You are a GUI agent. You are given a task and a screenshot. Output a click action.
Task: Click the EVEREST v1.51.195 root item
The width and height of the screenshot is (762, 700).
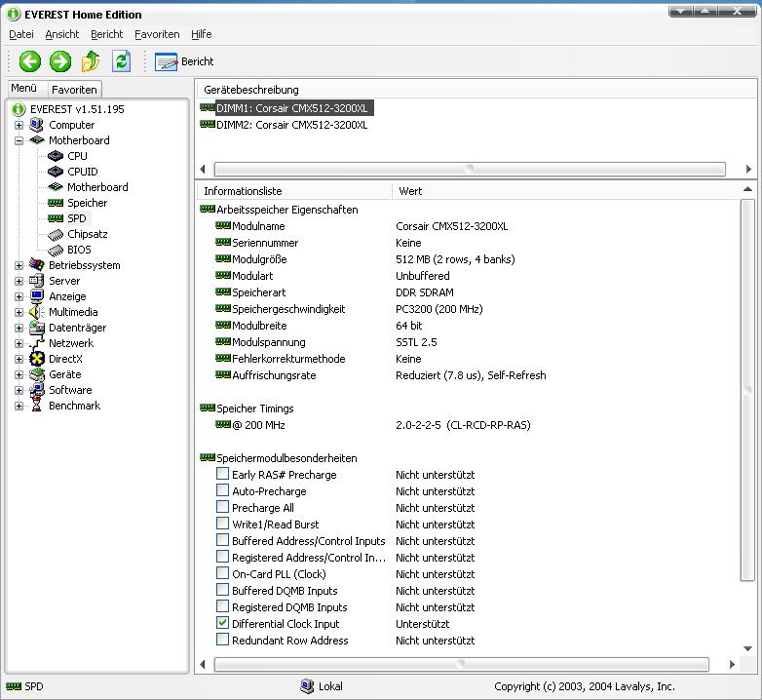77,109
